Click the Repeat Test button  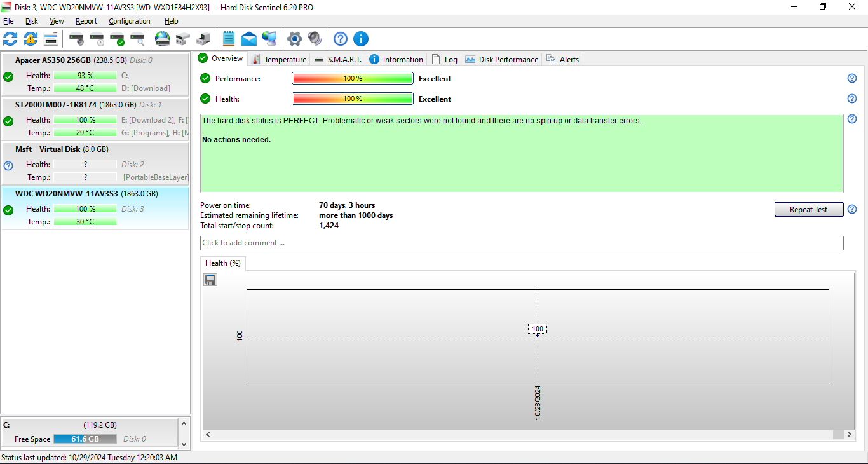pyautogui.click(x=809, y=210)
